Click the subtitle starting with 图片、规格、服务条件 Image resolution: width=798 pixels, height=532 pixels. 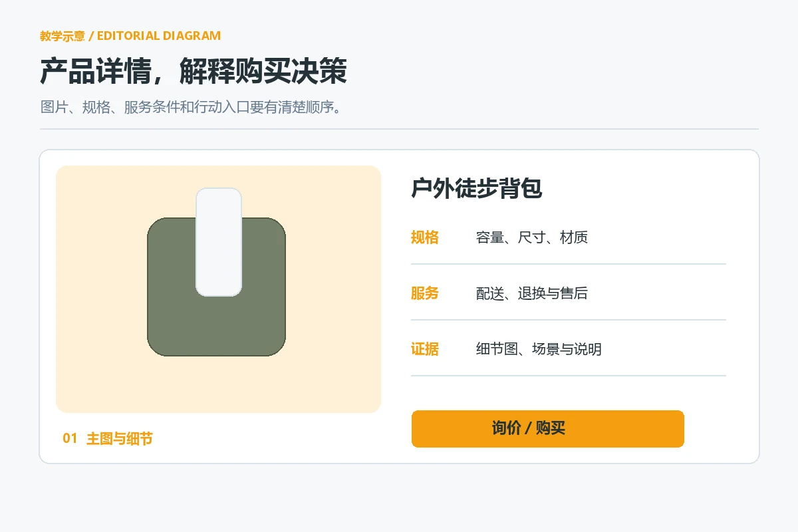192,107
